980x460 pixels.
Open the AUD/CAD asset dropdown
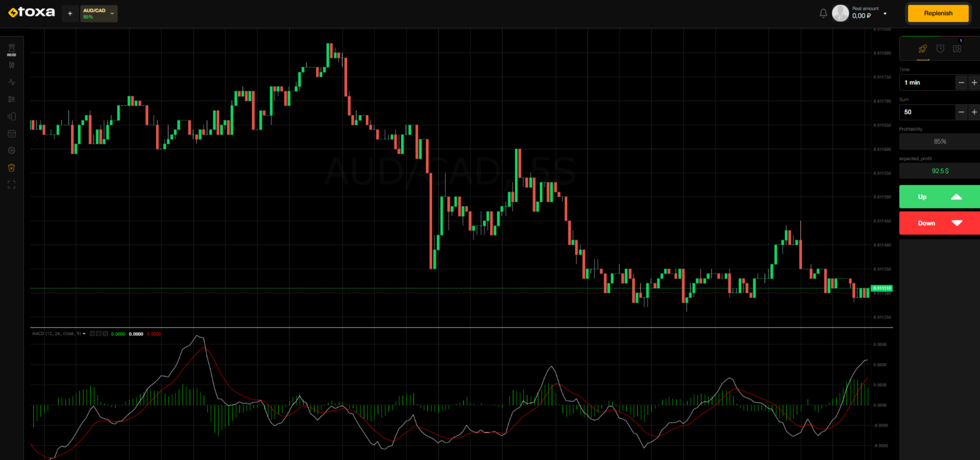99,13
